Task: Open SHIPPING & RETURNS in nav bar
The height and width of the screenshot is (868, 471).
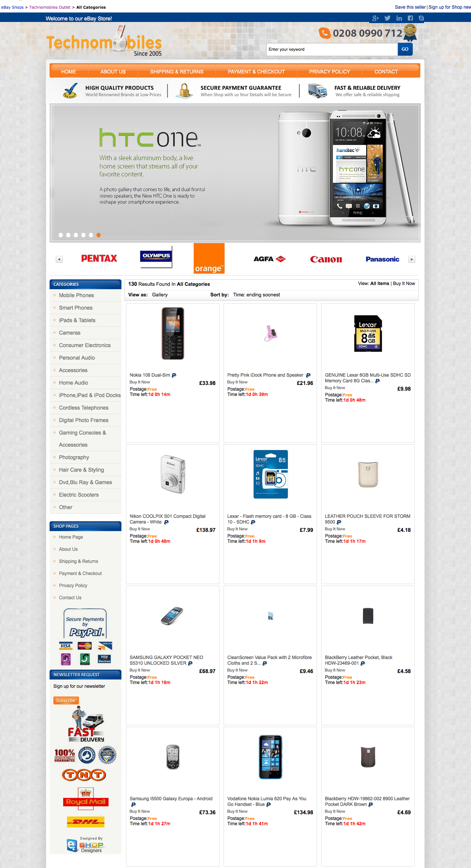Action: click(x=177, y=72)
